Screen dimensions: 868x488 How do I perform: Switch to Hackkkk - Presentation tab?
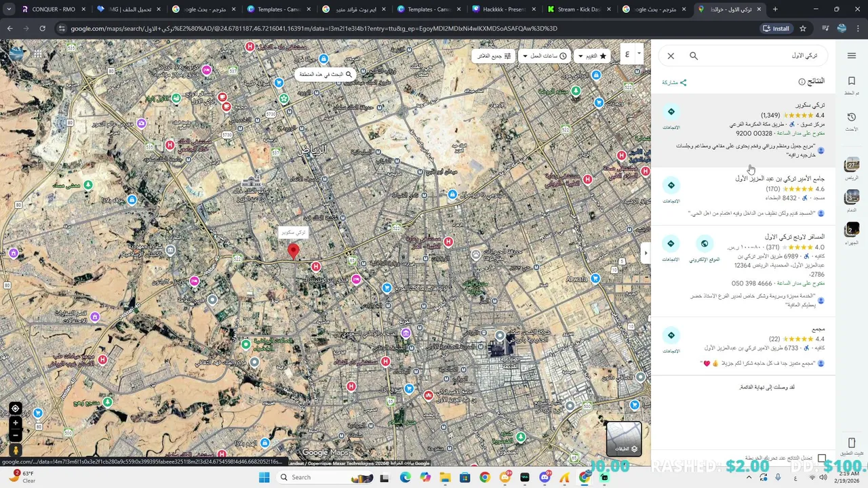pyautogui.click(x=503, y=9)
